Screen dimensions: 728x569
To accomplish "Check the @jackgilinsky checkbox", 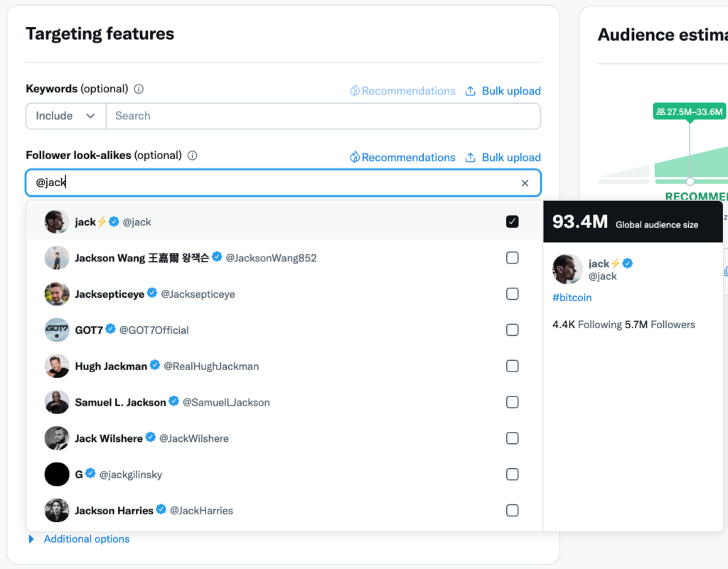I will 512,475.
